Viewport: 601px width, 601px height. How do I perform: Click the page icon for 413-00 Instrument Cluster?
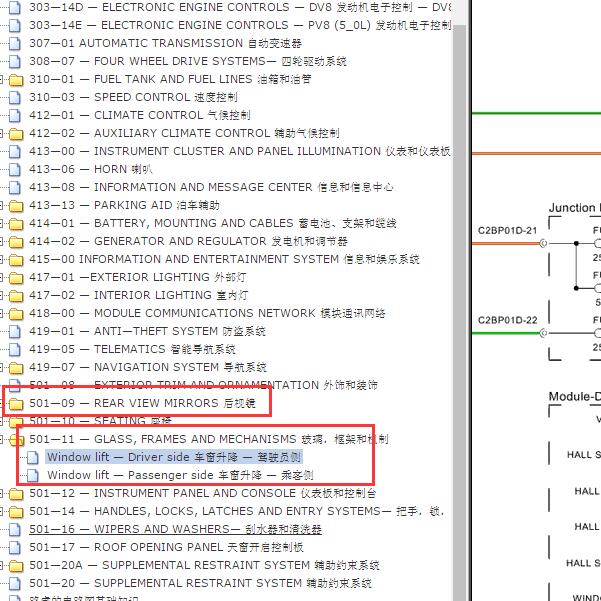point(15,151)
